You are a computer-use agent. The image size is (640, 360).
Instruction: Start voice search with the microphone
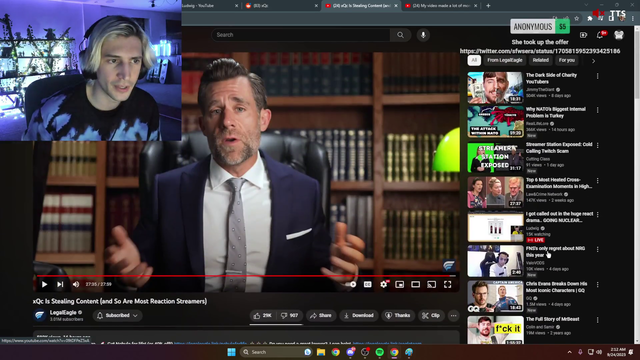tap(423, 35)
